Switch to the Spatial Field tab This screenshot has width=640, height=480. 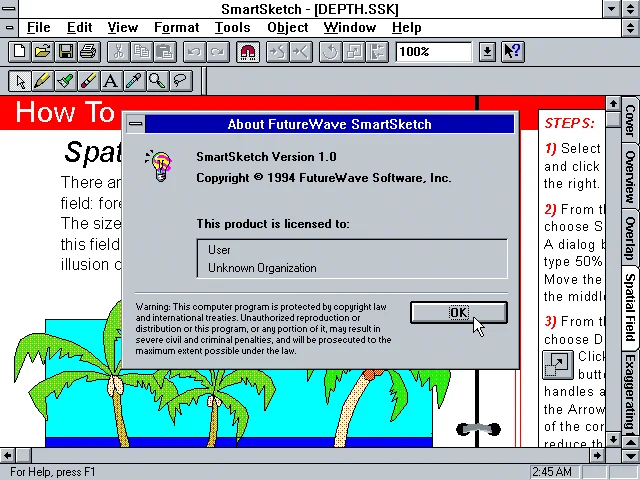630,307
